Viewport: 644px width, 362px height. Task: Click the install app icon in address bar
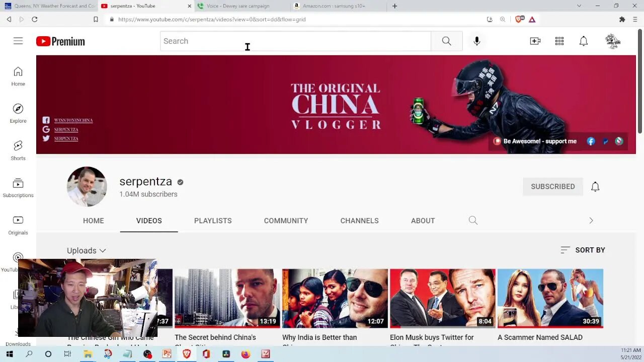tap(490, 19)
